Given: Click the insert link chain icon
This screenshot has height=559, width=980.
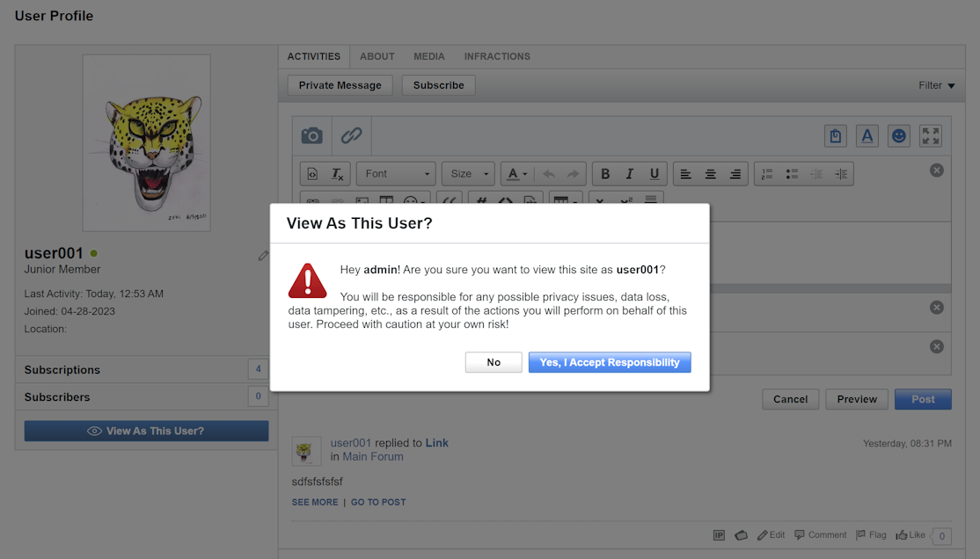Looking at the screenshot, I should click(351, 135).
